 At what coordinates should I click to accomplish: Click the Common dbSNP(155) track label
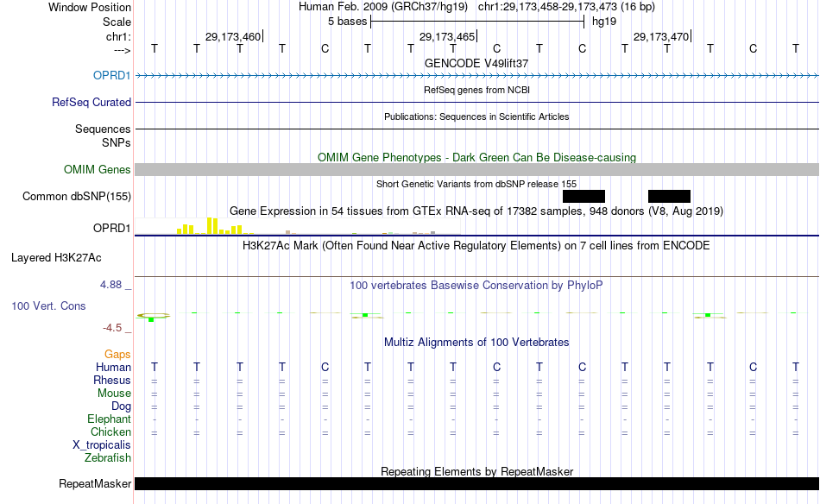[x=77, y=196]
